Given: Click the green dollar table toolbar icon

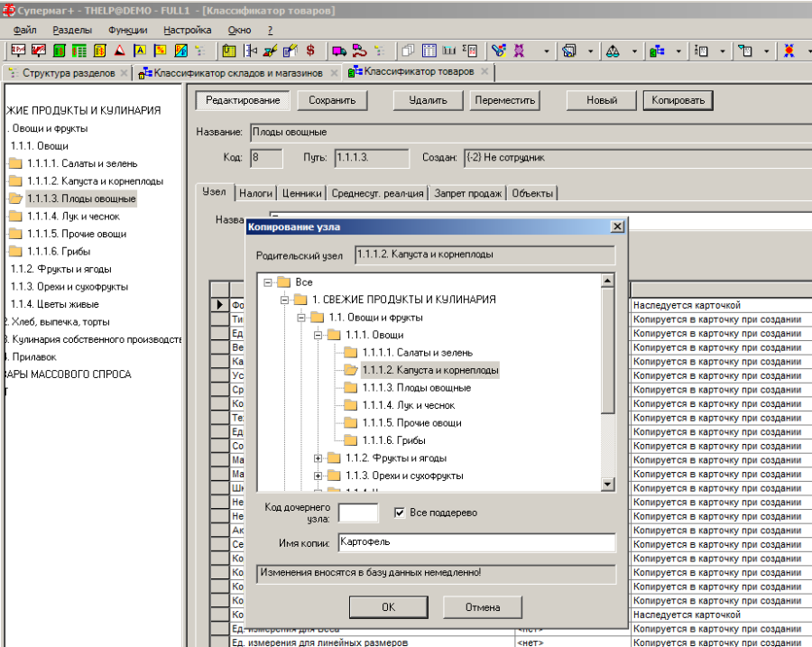Looking at the screenshot, I should (79, 51).
